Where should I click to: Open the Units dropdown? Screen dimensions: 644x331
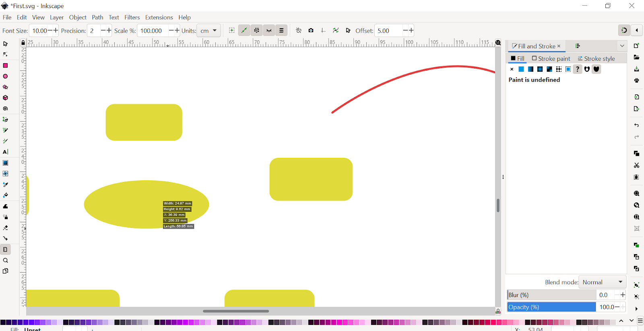(208, 31)
